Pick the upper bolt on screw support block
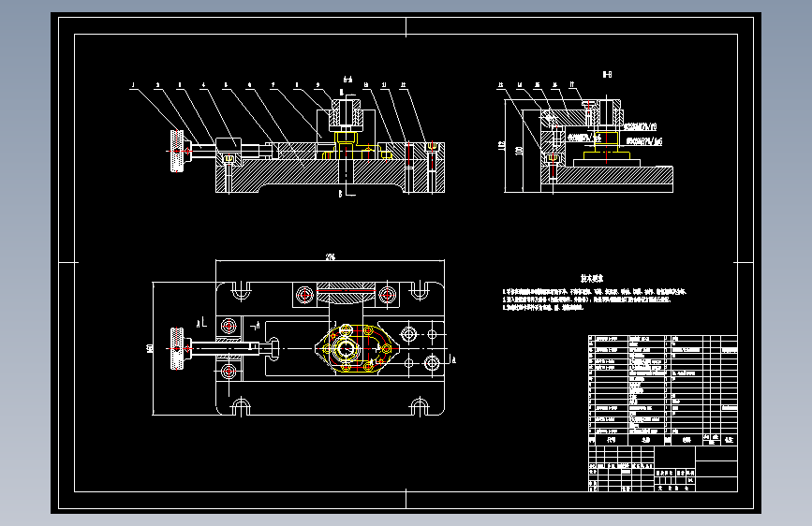 229,326
